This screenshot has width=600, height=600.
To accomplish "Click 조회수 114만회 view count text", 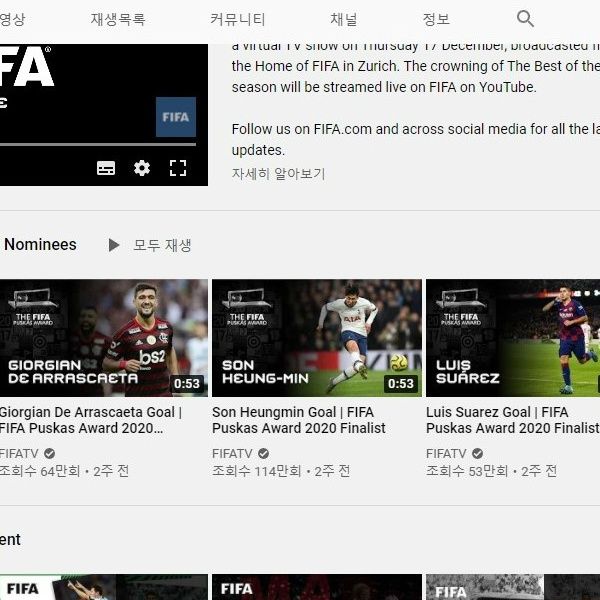I will click(x=256, y=471).
